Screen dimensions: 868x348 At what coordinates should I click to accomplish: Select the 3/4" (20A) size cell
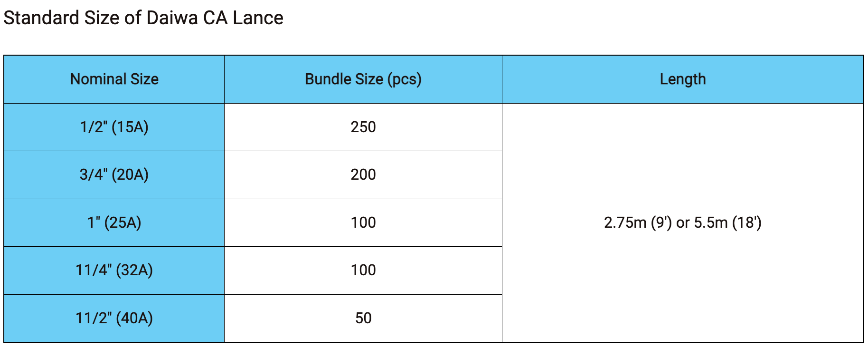point(114,175)
